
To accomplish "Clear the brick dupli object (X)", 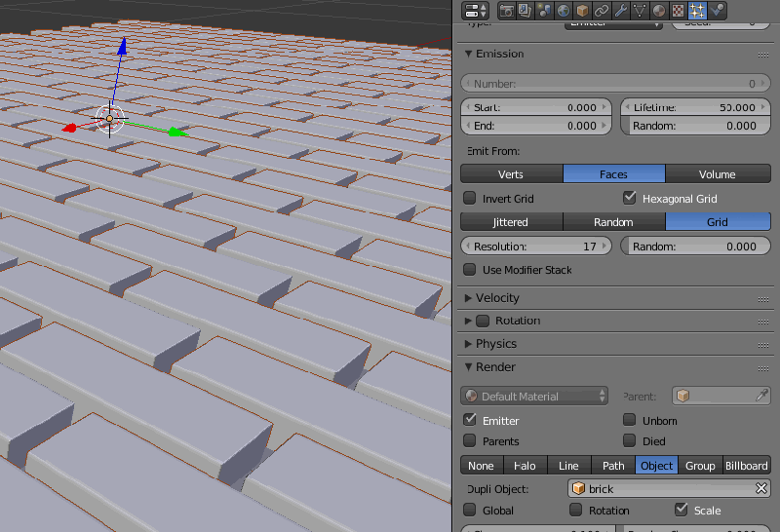I will click(x=761, y=489).
